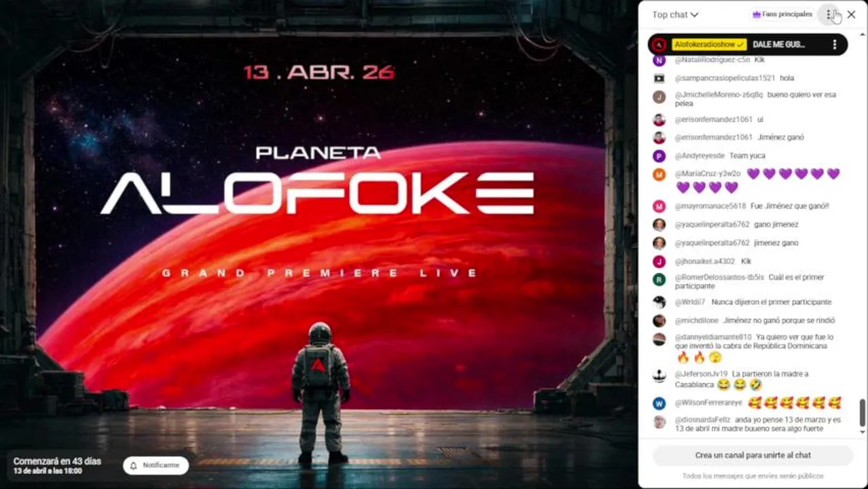Screen dimensions: 868x489
Task: Click the green R avatar of @RomerDelossantos
Action: click(x=659, y=279)
